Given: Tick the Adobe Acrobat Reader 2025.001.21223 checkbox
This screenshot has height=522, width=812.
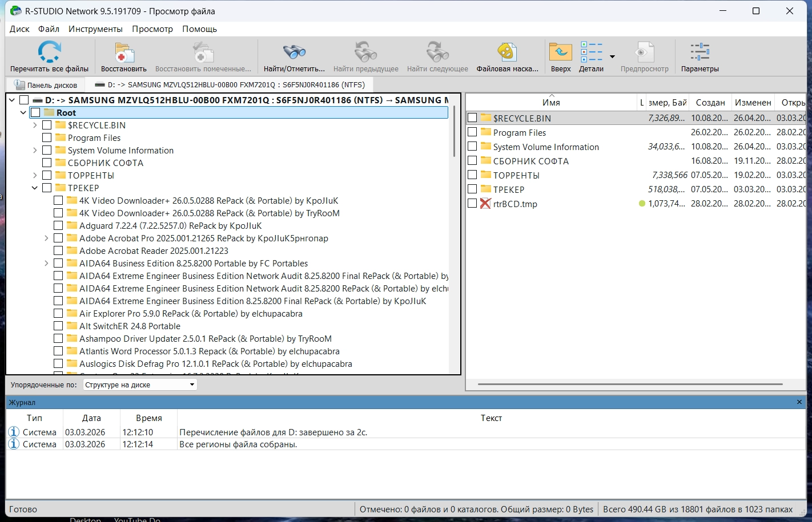Looking at the screenshot, I should pos(58,250).
